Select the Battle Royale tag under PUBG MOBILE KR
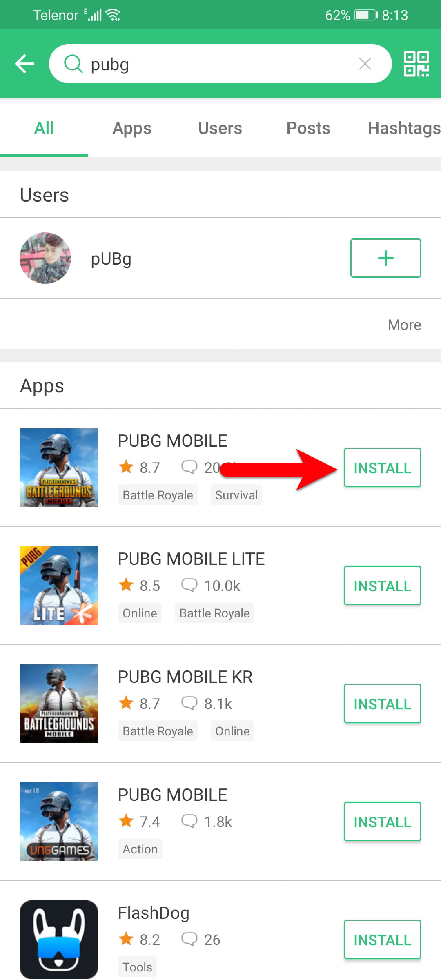The width and height of the screenshot is (441, 980). pyautogui.click(x=158, y=731)
